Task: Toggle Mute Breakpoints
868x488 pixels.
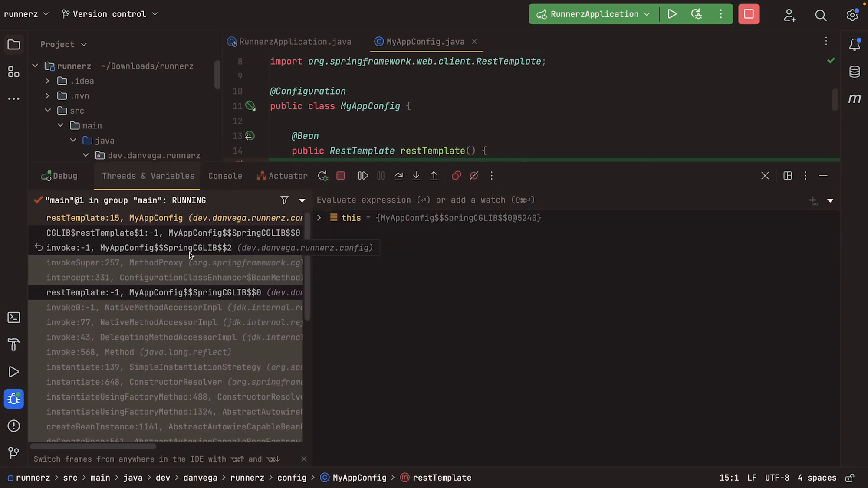Action: [474, 176]
